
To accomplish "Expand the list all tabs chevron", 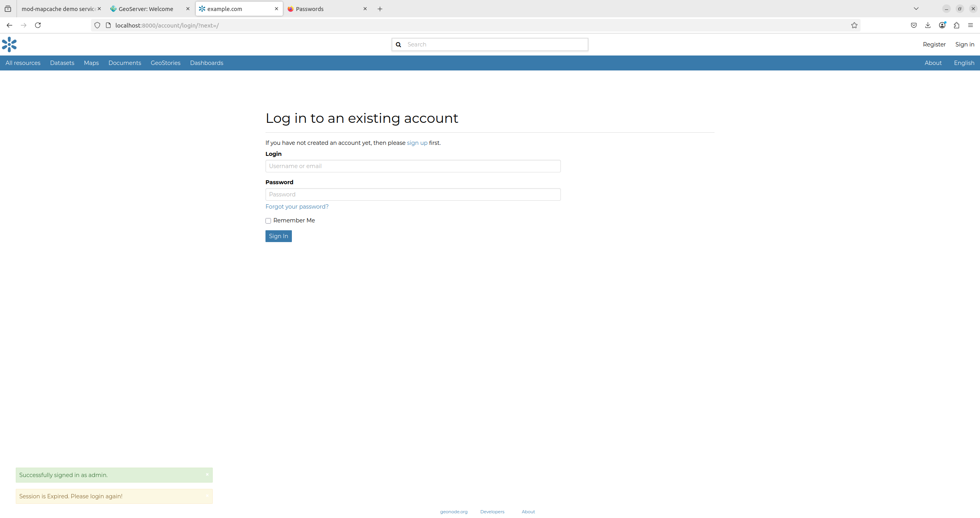I will tap(916, 9).
